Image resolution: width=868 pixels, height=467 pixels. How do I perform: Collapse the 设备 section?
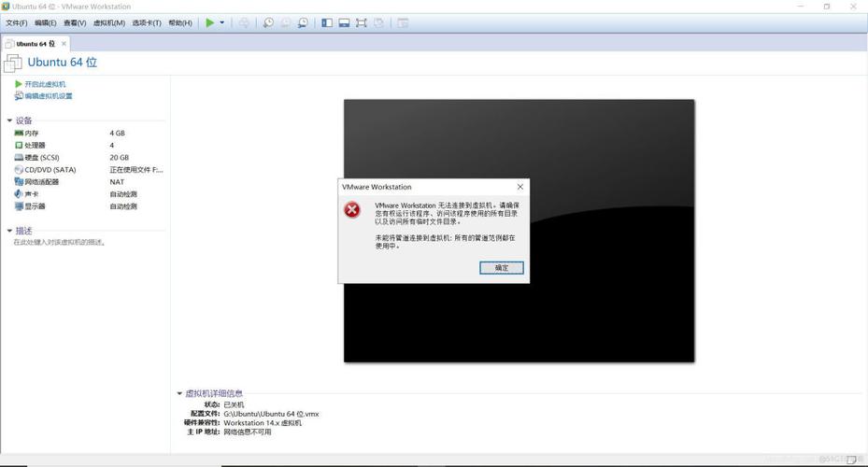(9, 120)
